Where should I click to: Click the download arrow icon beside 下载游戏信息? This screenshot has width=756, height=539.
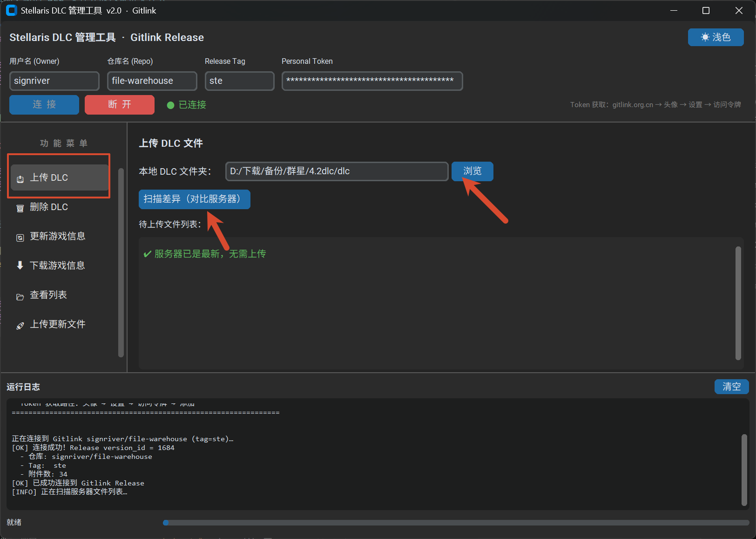point(20,266)
